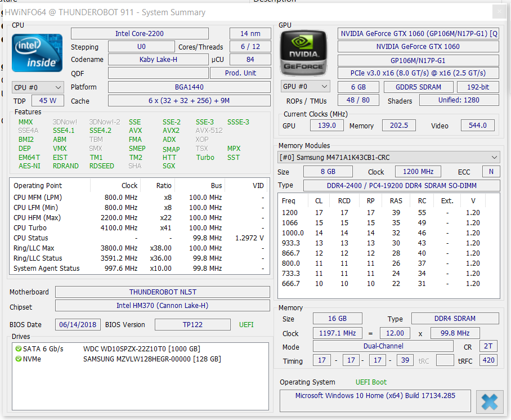The image size is (511, 420).
Task: Click the WDC WD10SPZX-22Z10T0 drive entry
Action: point(141,349)
